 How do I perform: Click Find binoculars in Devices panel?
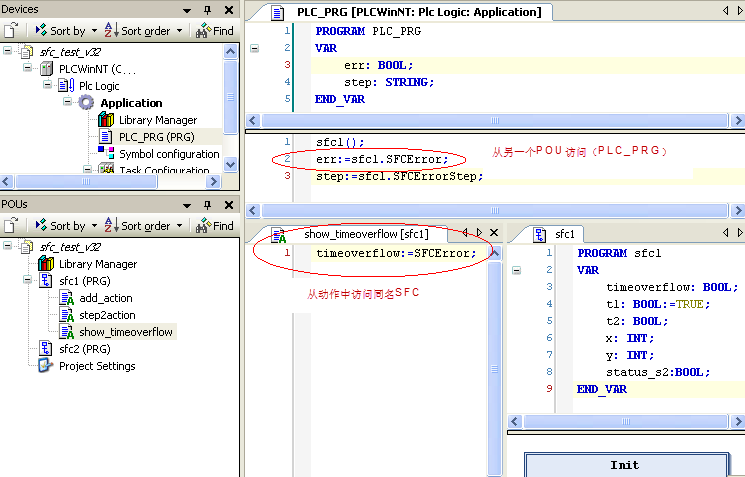[203, 30]
